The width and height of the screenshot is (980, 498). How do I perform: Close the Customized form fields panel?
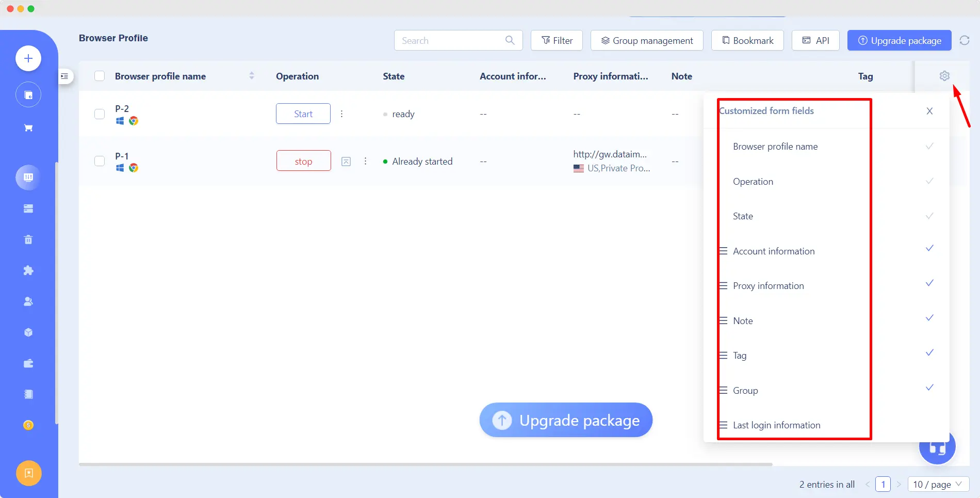(929, 111)
